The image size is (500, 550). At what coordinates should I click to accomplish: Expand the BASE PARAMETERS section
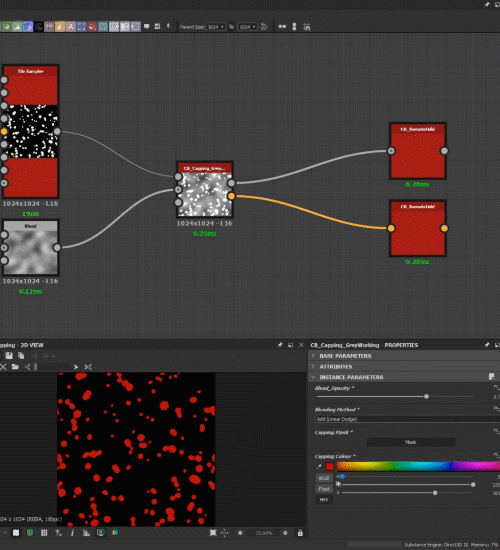tap(404, 356)
